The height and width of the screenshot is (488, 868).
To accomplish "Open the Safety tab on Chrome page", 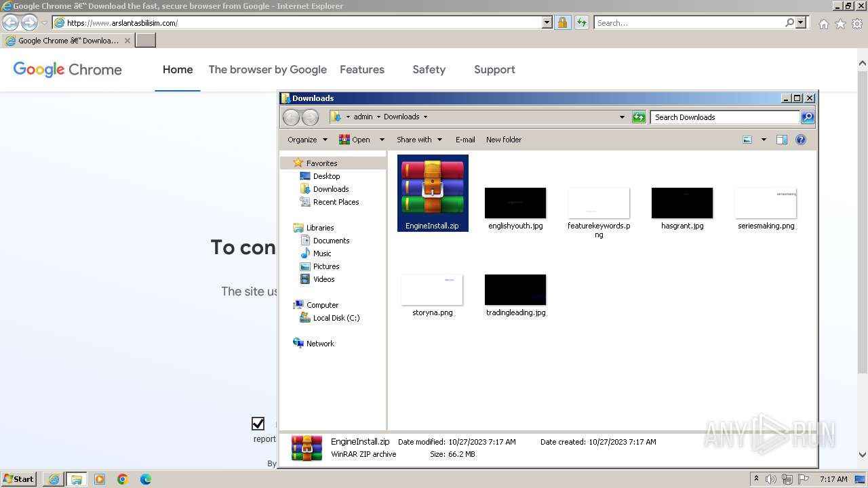I will pyautogui.click(x=429, y=69).
